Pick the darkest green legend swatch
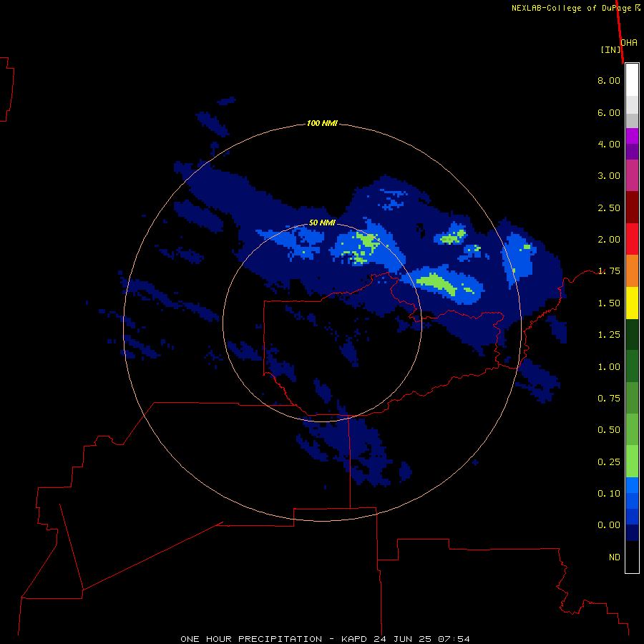This screenshot has width=644, height=644. click(x=632, y=334)
